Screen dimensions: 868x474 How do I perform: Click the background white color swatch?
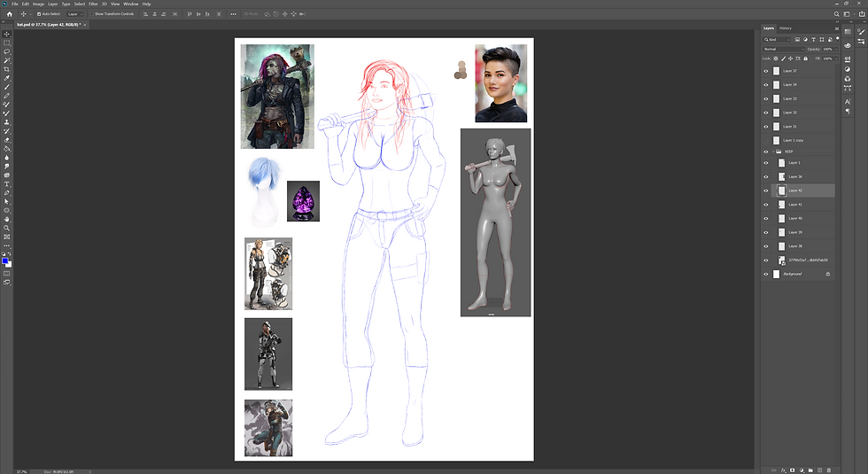[10, 265]
